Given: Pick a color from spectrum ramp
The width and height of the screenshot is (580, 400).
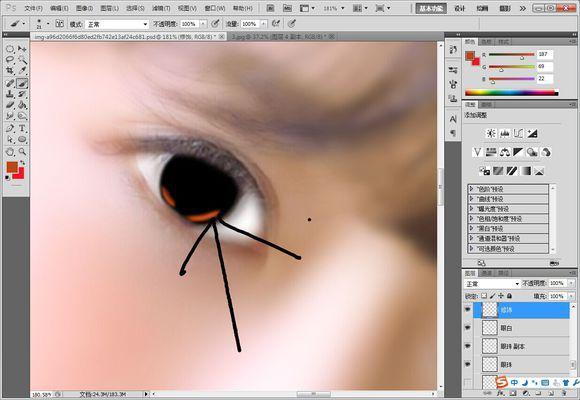Looking at the screenshot, I should [x=511, y=93].
